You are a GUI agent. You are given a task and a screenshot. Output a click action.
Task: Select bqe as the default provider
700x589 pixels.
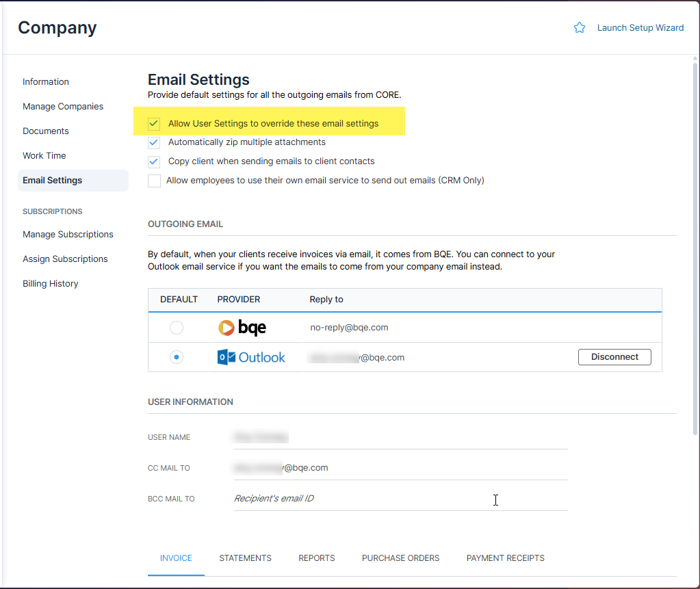click(x=177, y=328)
